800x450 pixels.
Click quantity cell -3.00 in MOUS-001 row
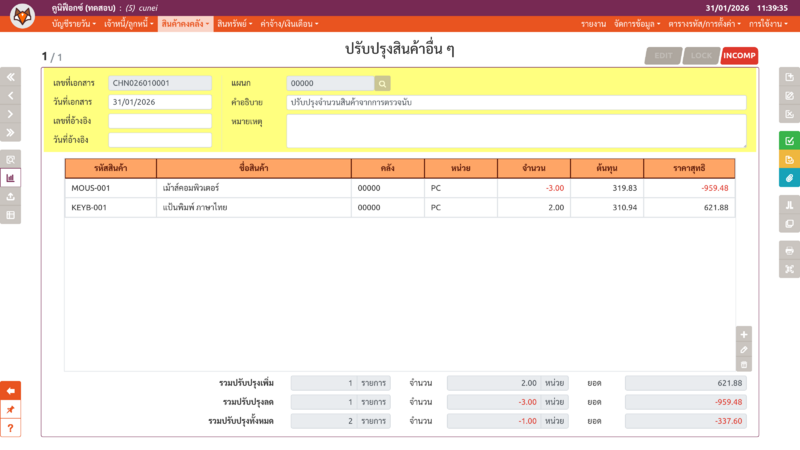coord(534,188)
